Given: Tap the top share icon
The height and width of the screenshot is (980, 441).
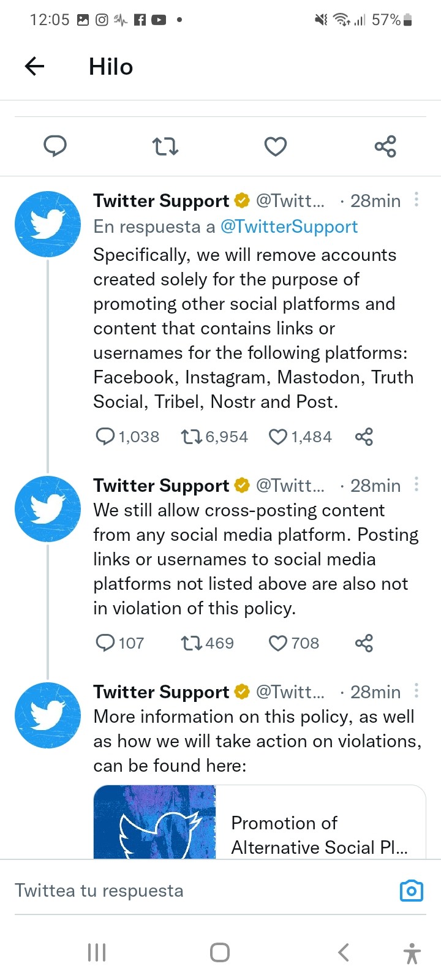Looking at the screenshot, I should 385,146.
